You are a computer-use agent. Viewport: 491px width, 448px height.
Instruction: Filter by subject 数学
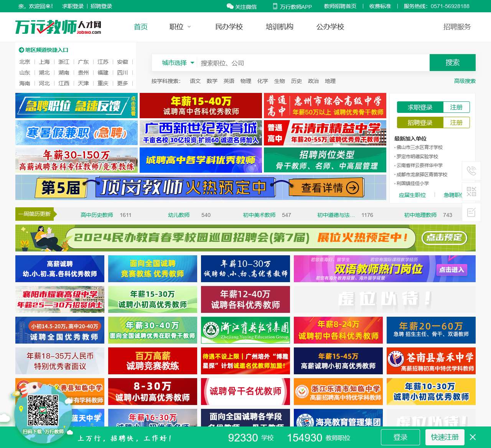point(212,81)
